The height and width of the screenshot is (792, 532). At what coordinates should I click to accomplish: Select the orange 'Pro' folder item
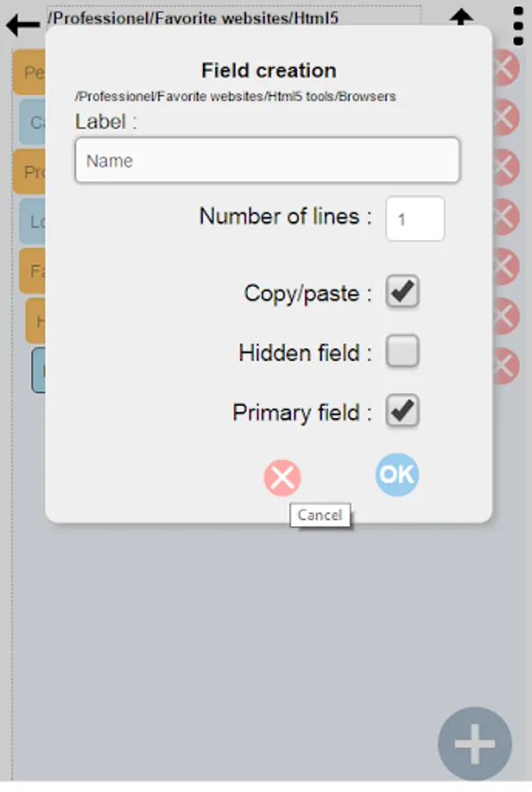tap(30, 172)
